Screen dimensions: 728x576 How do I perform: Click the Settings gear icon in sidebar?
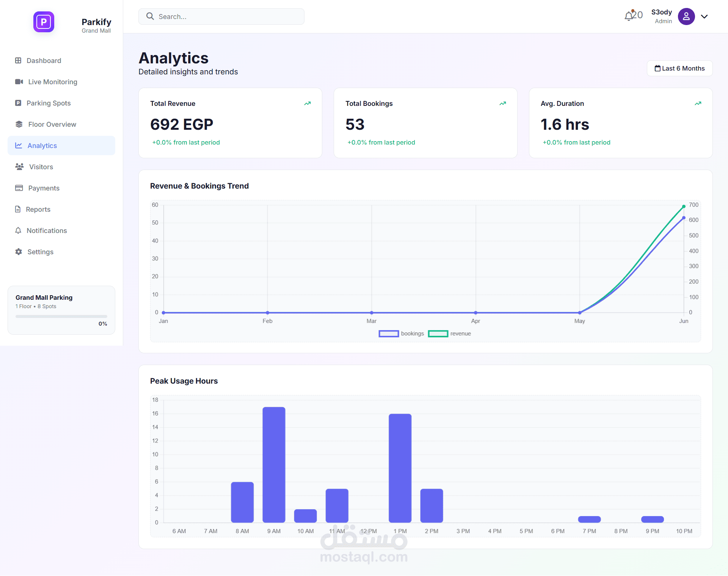pyautogui.click(x=19, y=252)
